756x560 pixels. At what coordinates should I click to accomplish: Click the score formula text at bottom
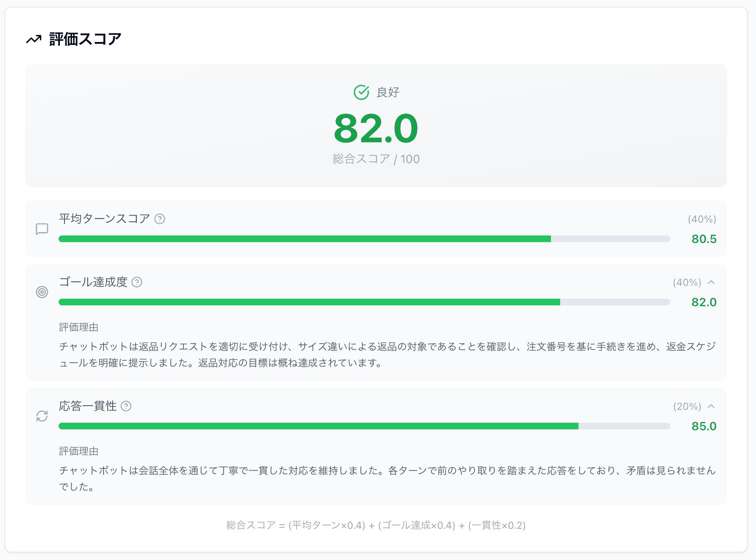click(376, 525)
